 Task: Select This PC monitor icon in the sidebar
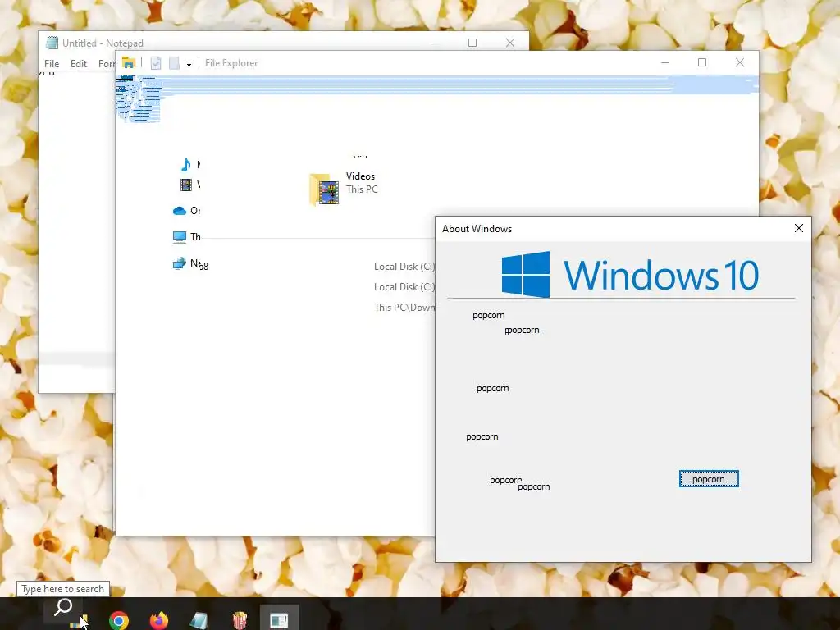click(x=180, y=237)
